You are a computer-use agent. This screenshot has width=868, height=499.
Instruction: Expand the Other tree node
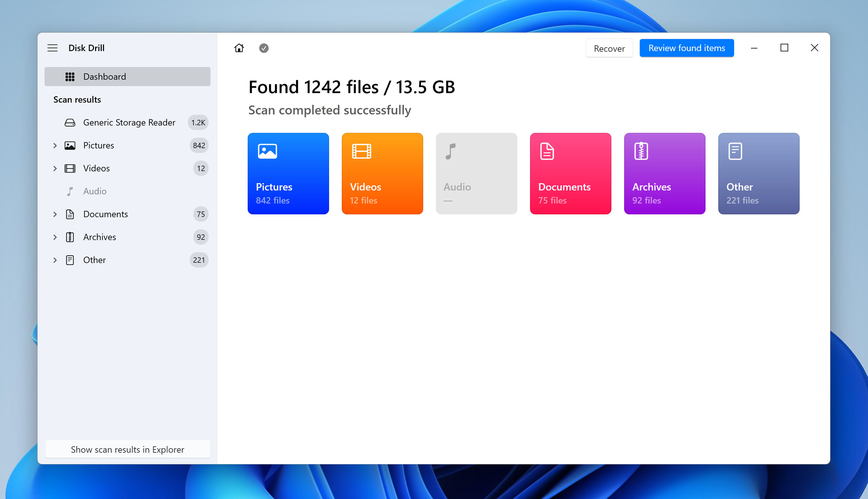tap(55, 260)
